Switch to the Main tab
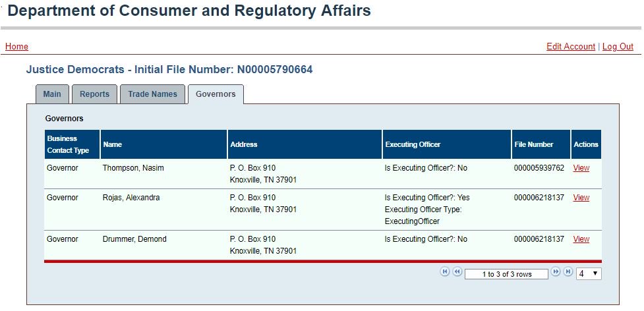Screen dimensions: 644x311 pyautogui.click(x=52, y=94)
